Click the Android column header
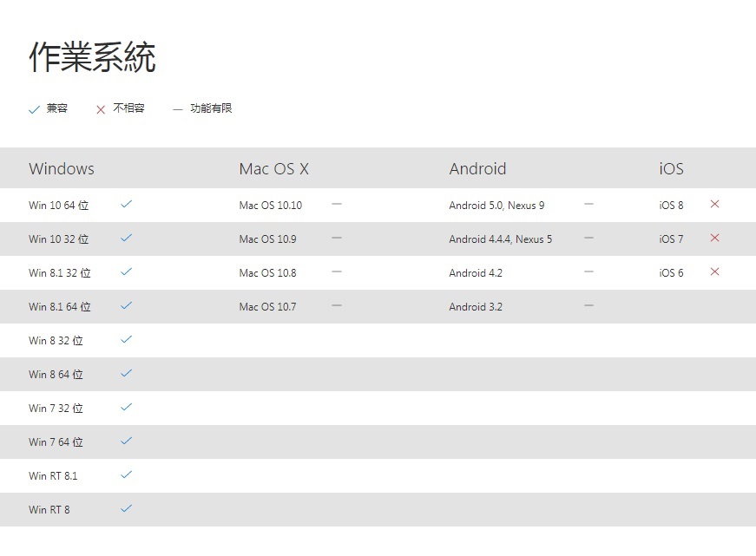The image size is (756, 556). click(x=477, y=168)
